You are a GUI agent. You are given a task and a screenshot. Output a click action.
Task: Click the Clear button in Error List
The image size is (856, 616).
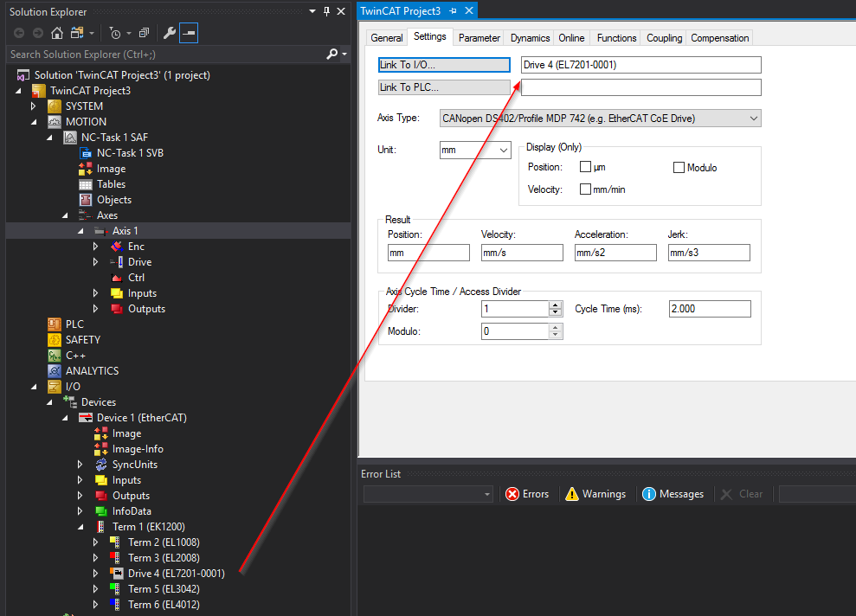(742, 494)
